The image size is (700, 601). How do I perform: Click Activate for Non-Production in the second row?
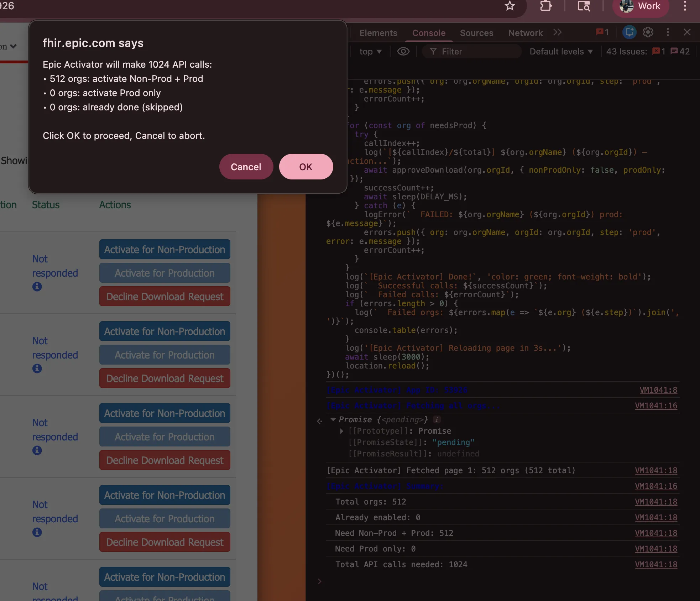click(164, 331)
